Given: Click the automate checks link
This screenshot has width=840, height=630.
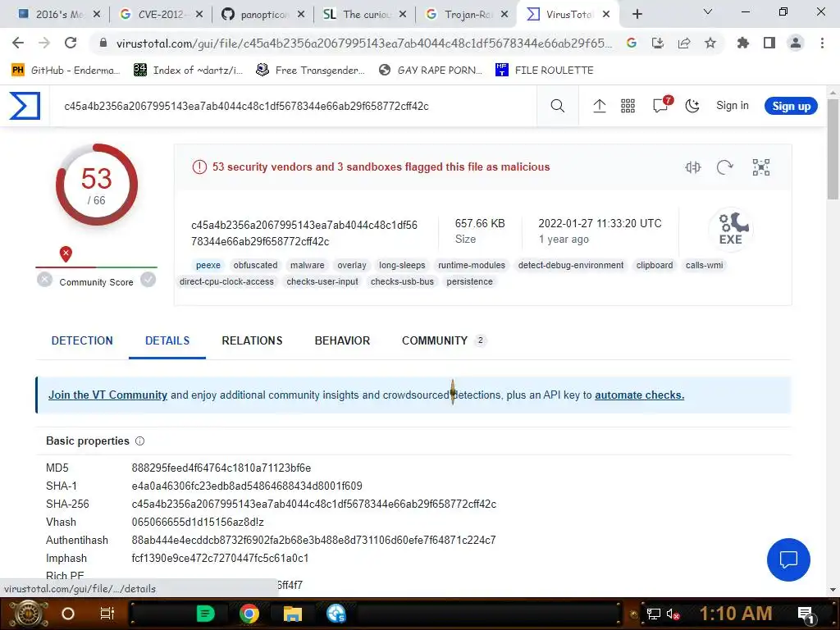Looking at the screenshot, I should (639, 395).
